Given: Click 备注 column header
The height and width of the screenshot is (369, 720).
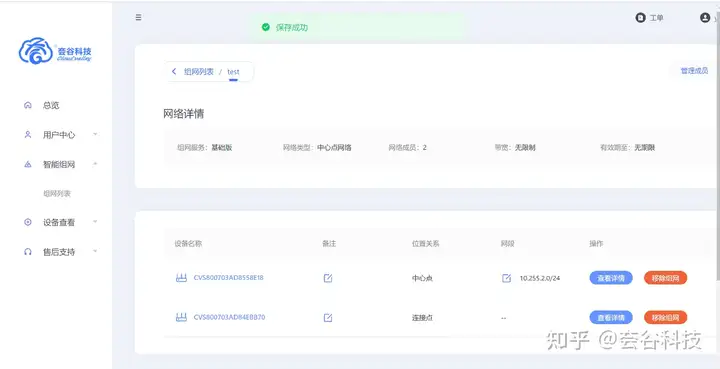Looking at the screenshot, I should click(x=329, y=244).
